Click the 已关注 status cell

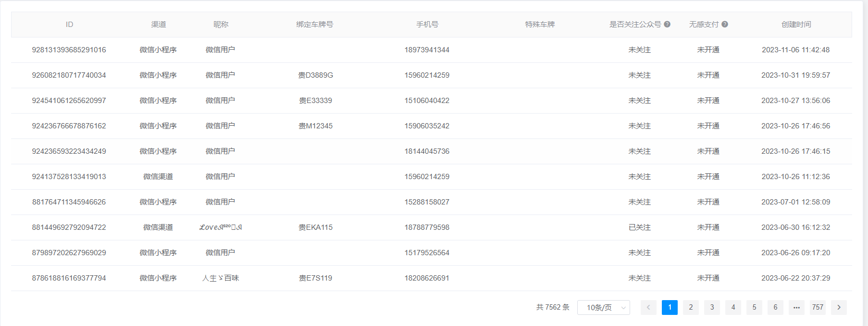639,227
